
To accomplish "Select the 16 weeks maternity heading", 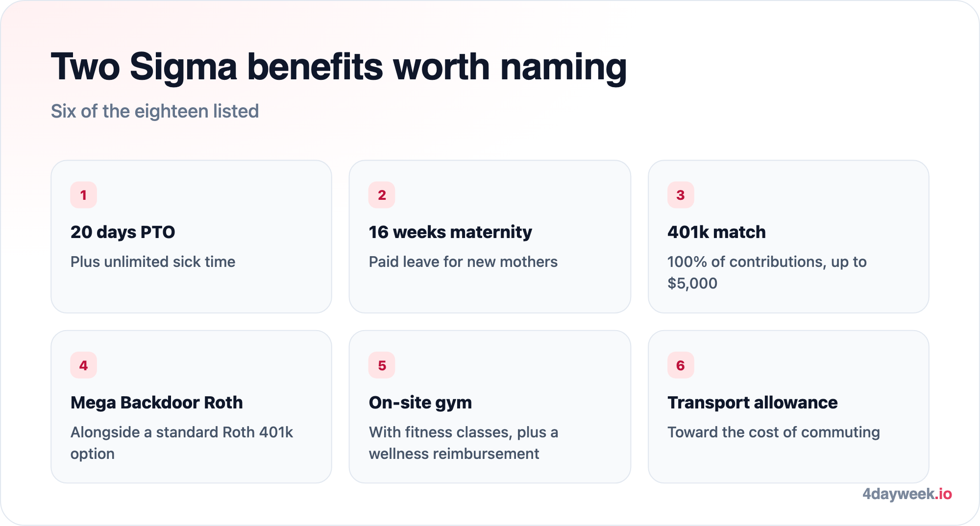I will click(x=450, y=232).
